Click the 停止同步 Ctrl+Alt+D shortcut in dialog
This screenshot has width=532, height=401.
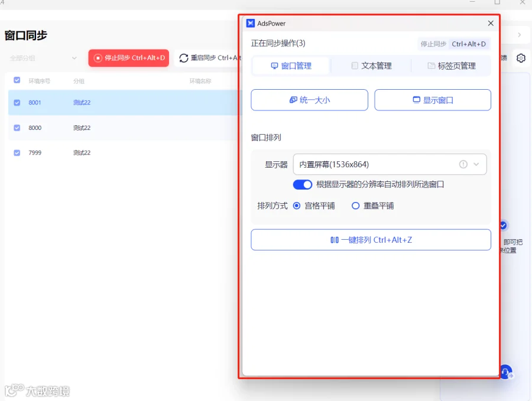(453, 44)
